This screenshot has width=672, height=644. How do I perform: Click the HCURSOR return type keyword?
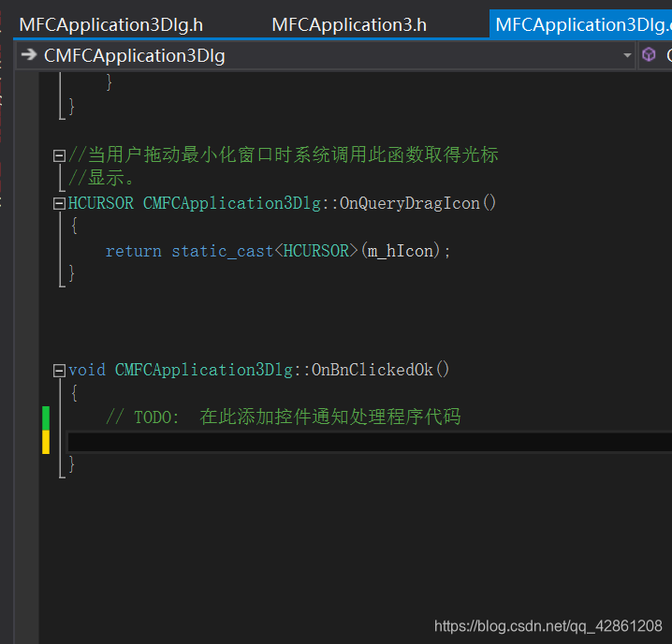101,203
